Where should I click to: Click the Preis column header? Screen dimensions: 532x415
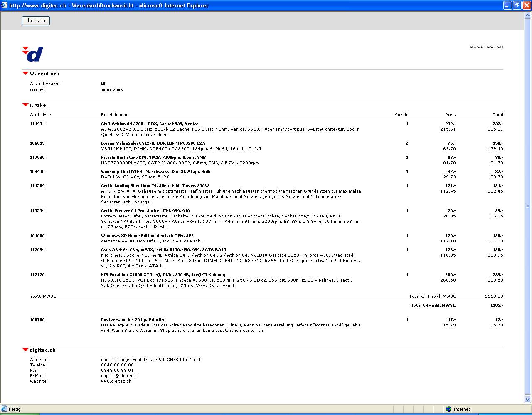(x=451, y=115)
